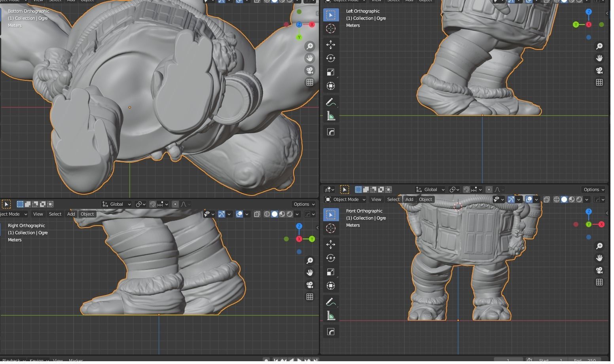The image size is (614, 364).
Task: Open snapping options dropdown in Front viewport settings
Action: point(476,190)
